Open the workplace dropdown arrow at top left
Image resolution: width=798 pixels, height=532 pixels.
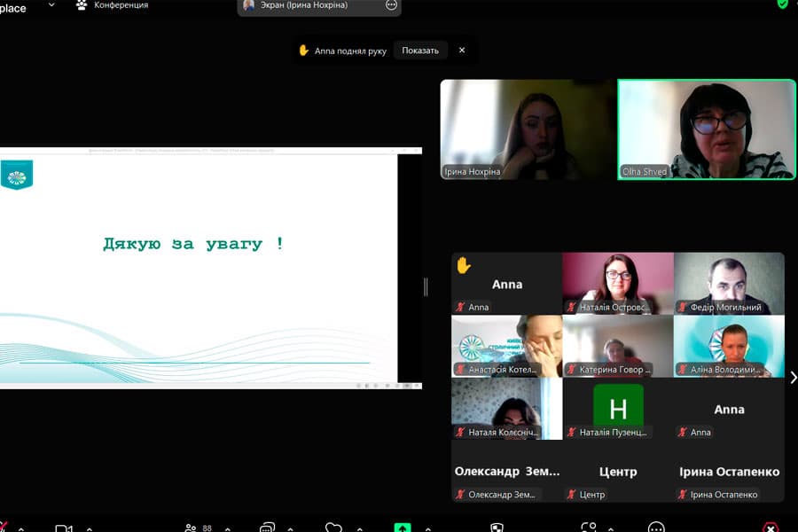pyautogui.click(x=51, y=5)
